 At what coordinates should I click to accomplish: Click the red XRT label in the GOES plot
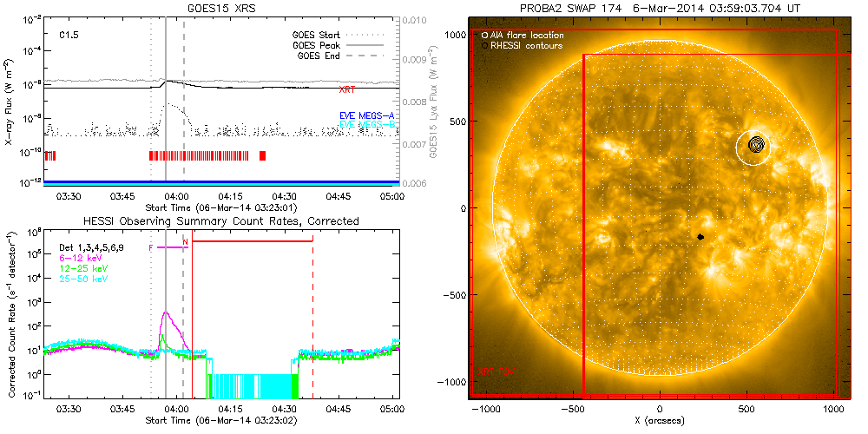click(348, 89)
